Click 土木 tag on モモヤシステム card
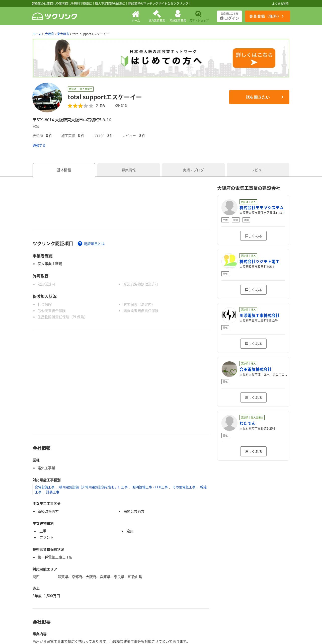 point(225,220)
